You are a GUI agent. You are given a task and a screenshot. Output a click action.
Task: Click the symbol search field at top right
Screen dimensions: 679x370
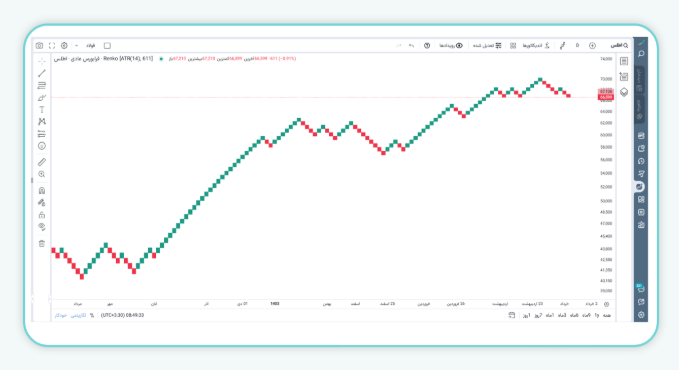tap(619, 45)
